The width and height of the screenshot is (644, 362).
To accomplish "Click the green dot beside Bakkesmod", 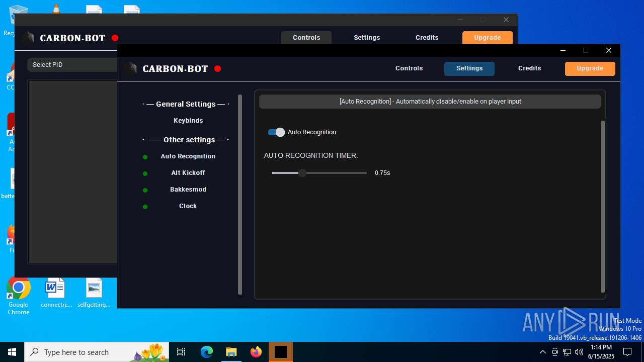I will (x=145, y=191).
